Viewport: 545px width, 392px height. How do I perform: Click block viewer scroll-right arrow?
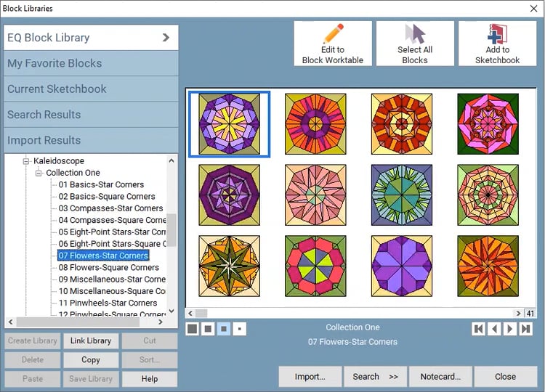518,313
